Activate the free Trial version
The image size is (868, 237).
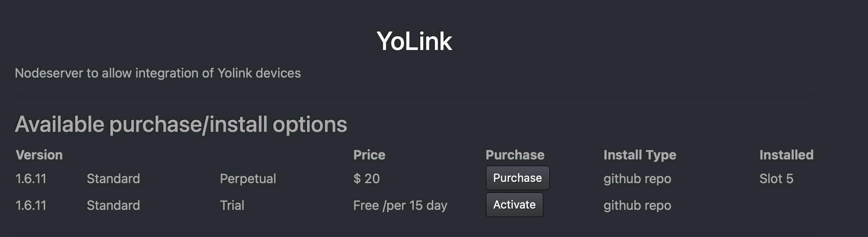click(x=514, y=205)
